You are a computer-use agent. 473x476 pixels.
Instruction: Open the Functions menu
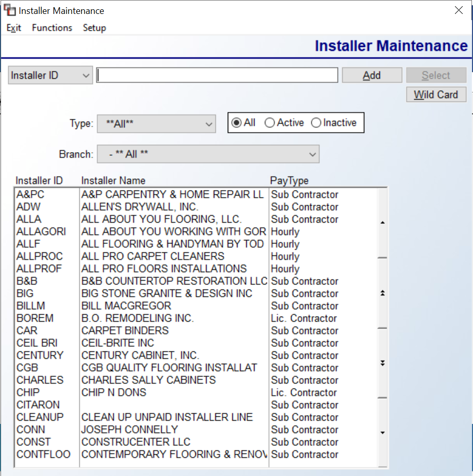tap(52, 28)
